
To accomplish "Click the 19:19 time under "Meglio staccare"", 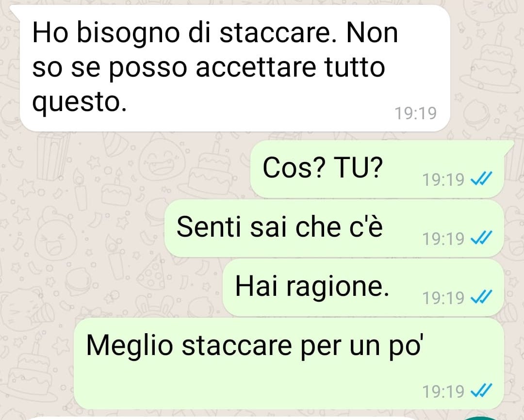I will (x=443, y=391).
